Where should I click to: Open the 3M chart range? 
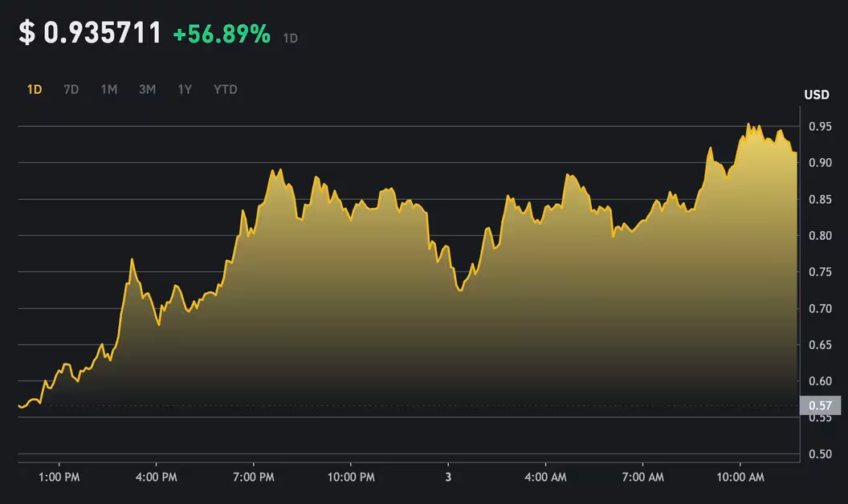[x=147, y=90]
